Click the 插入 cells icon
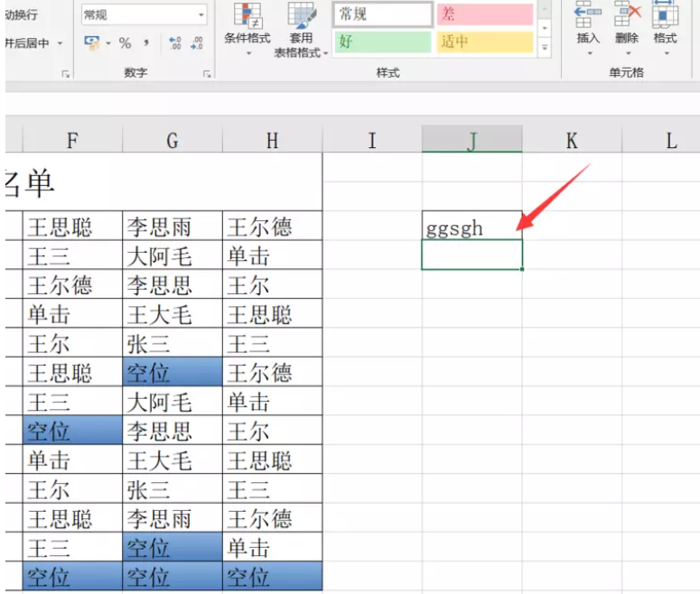The height and width of the screenshot is (594, 700). pyautogui.click(x=587, y=15)
